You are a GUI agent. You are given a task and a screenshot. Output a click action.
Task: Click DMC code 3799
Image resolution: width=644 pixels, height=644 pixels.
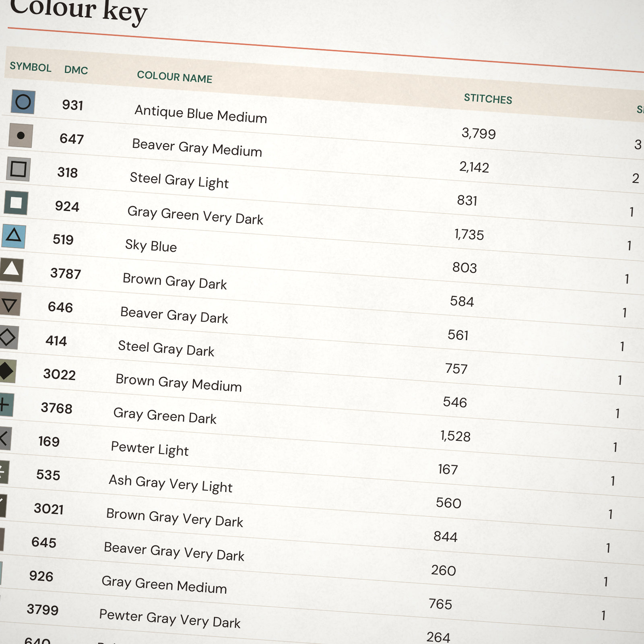(x=43, y=610)
